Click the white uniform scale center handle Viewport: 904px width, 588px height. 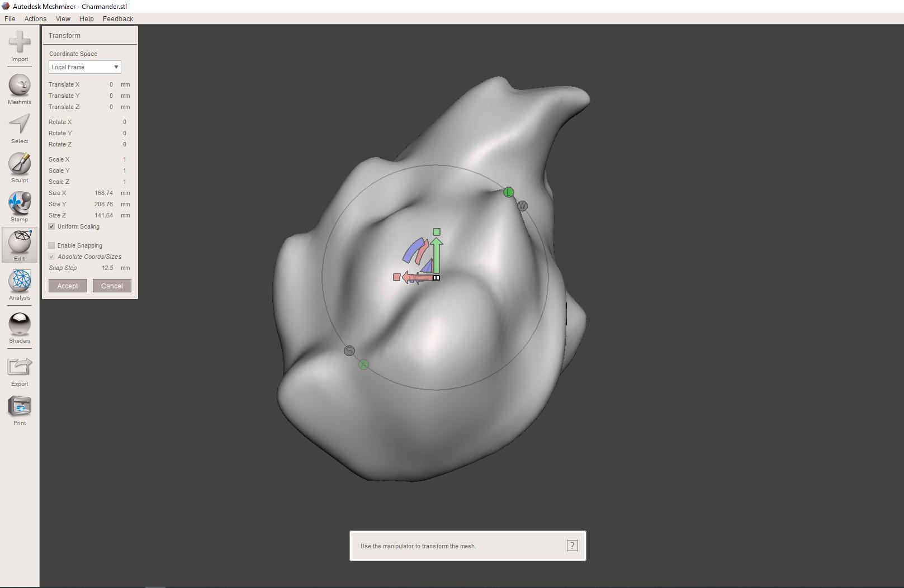[x=437, y=278]
